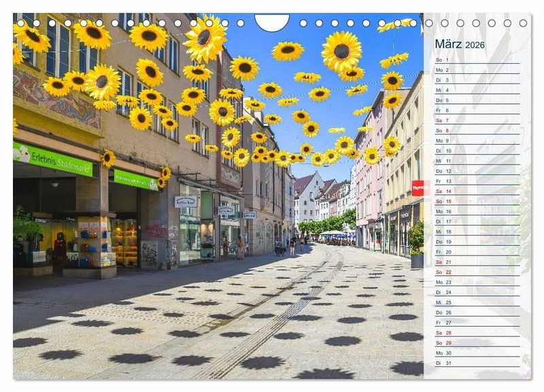Click the red TK Maxx store sign
The image size is (544, 392).
coord(420,188)
